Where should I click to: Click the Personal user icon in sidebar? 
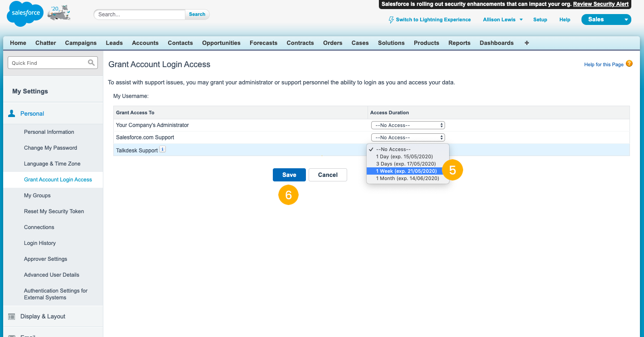(x=12, y=113)
